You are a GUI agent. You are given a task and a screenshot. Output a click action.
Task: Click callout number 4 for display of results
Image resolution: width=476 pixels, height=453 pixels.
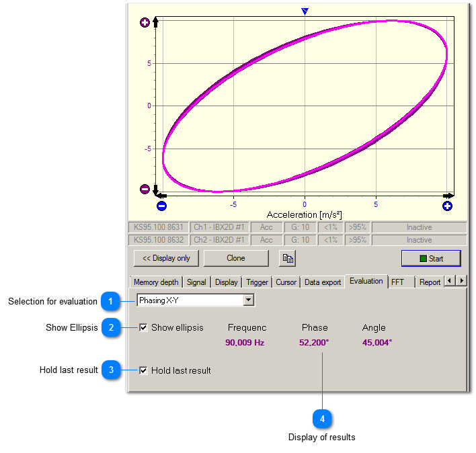(x=323, y=419)
